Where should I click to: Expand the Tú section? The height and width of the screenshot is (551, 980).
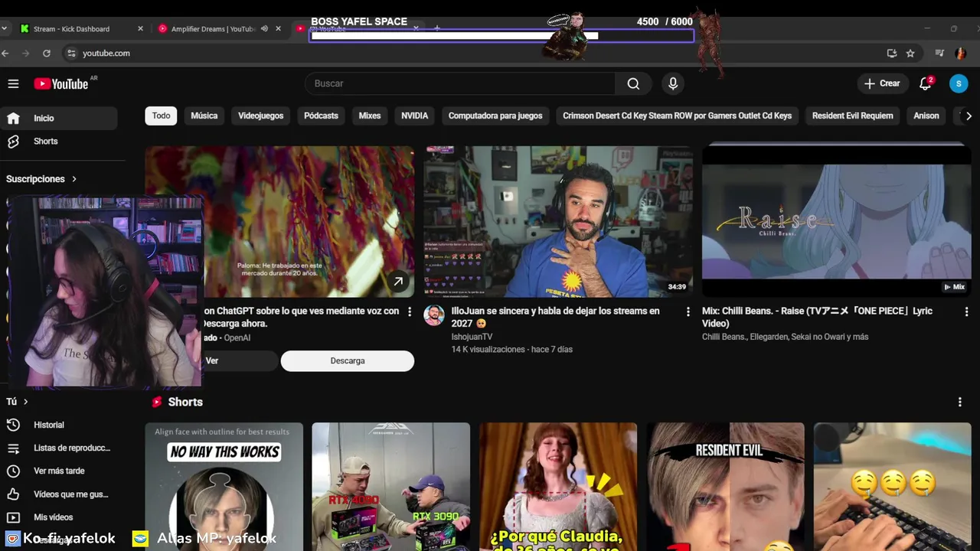point(18,401)
